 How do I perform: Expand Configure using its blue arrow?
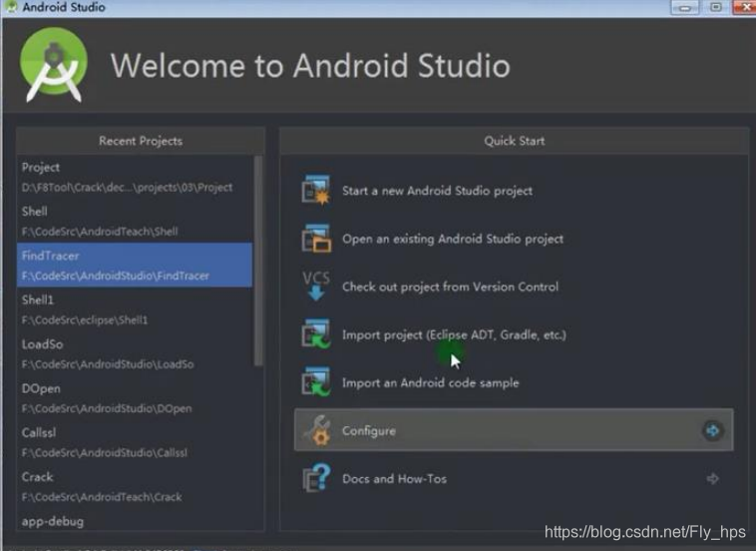pos(712,430)
